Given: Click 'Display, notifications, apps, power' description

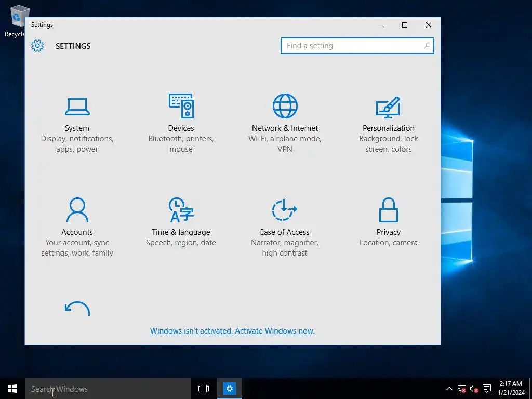Looking at the screenshot, I should click(x=77, y=144).
